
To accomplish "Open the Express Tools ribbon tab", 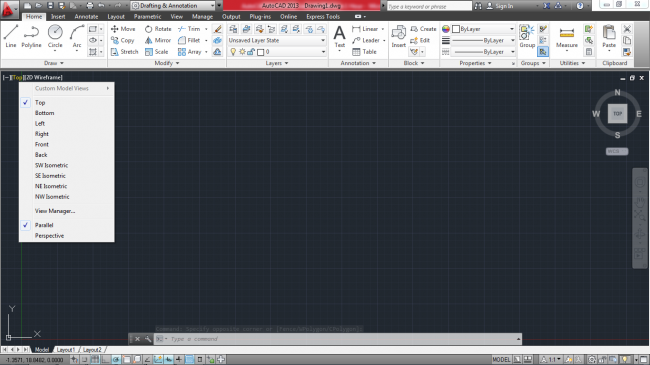I will pyautogui.click(x=323, y=17).
